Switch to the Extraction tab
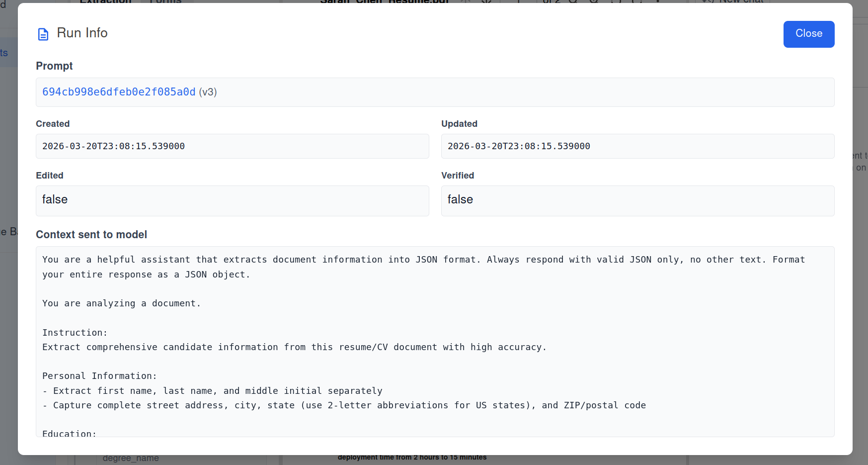The height and width of the screenshot is (465, 868). (x=105, y=2)
